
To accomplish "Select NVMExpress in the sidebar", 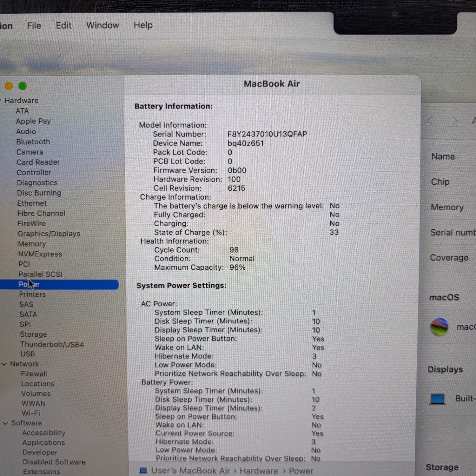I will [x=40, y=254].
